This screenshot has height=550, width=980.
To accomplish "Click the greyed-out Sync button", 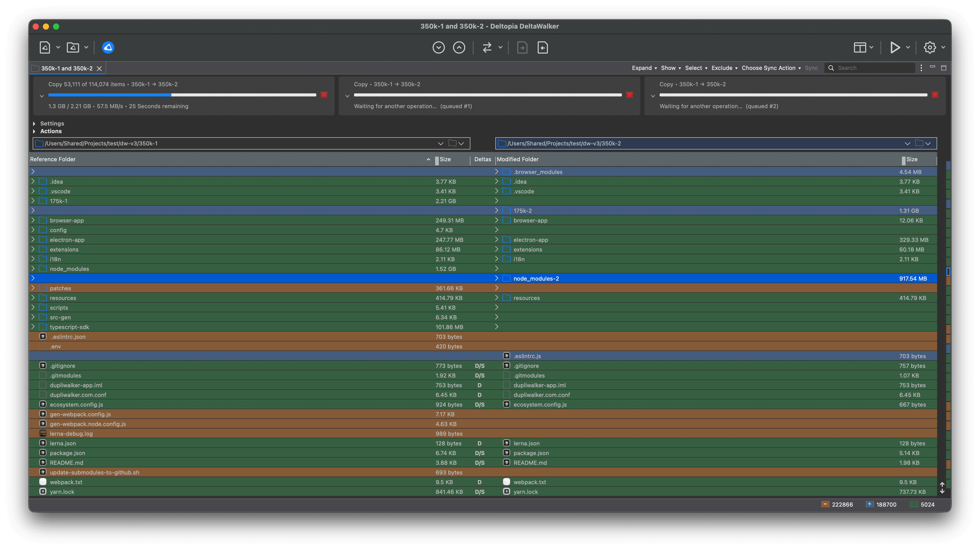I will (x=812, y=68).
